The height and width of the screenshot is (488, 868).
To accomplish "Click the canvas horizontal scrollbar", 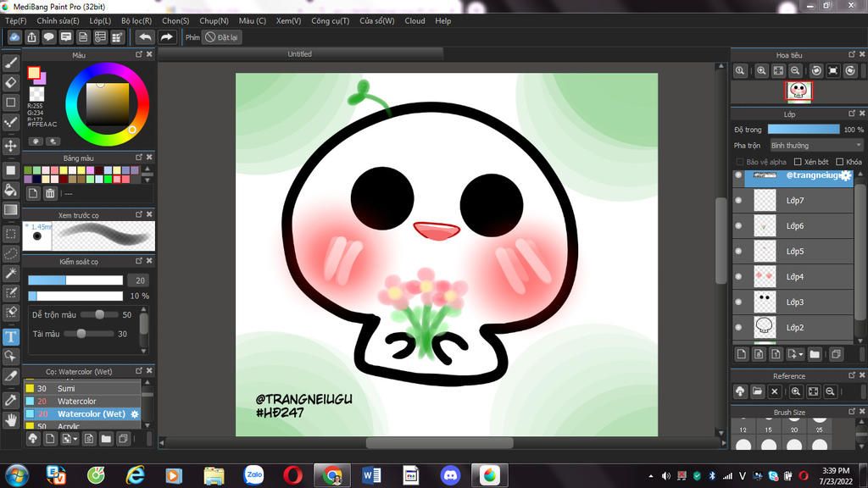I will tap(442, 442).
